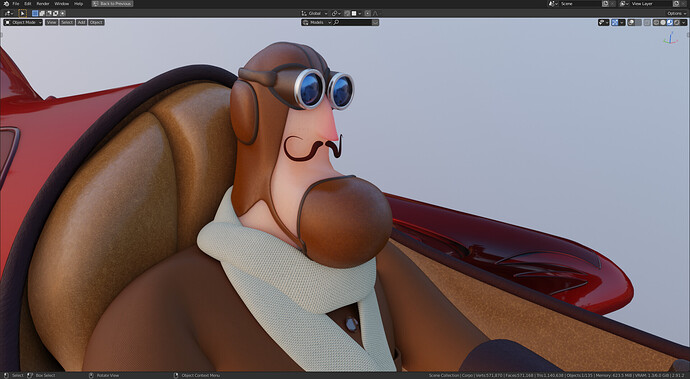Click the Object Context Menu status hint
The width and height of the screenshot is (690, 379).
[197, 375]
